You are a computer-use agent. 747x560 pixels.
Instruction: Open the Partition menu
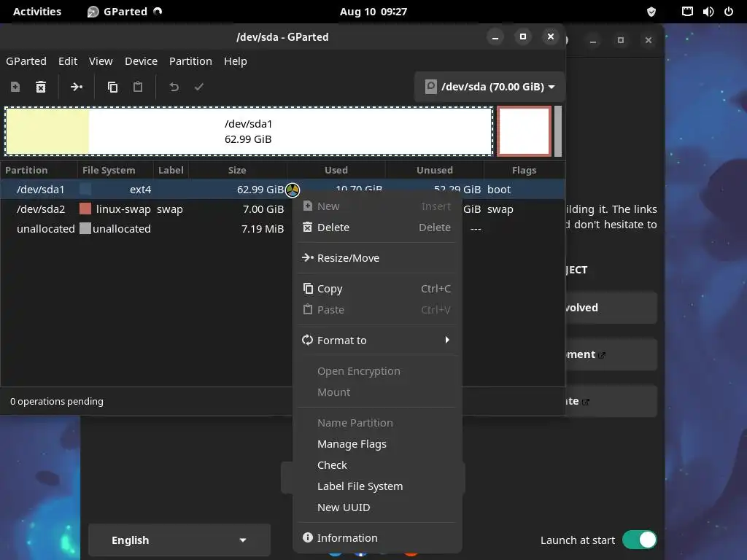(x=190, y=61)
